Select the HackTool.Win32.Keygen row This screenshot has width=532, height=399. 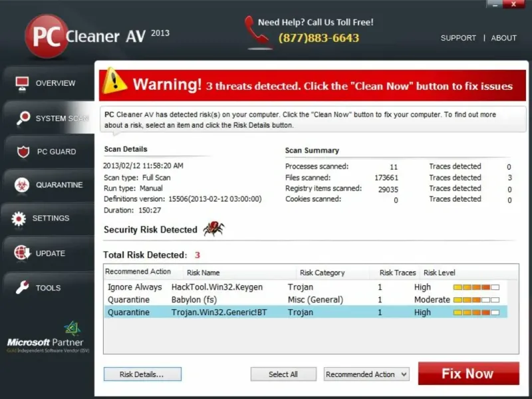click(x=306, y=287)
